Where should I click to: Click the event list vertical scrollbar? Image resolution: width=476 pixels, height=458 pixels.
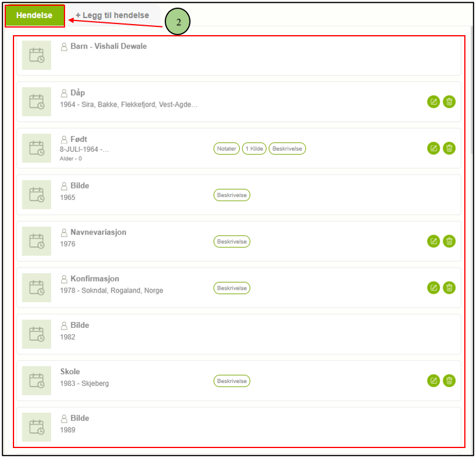(x=472, y=88)
